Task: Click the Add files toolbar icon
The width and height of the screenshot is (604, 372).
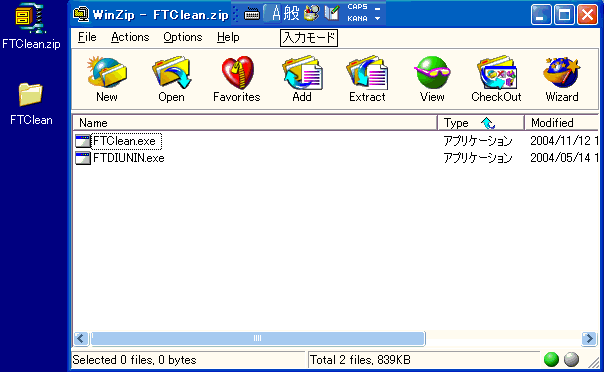Action: pyautogui.click(x=302, y=79)
